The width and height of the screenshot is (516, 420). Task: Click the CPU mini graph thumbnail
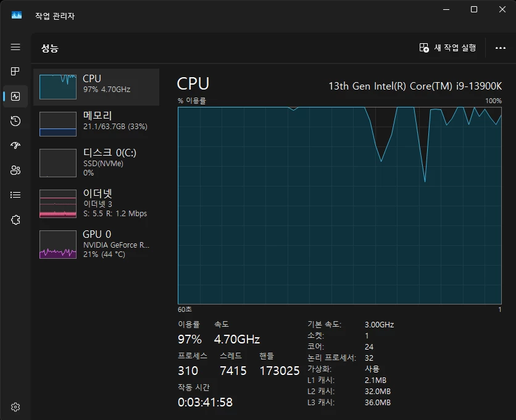point(58,87)
